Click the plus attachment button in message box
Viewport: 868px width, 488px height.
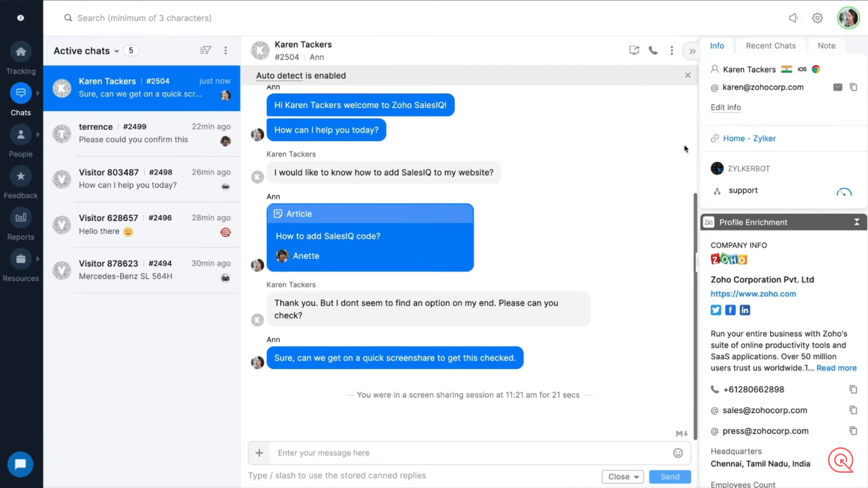(259, 453)
